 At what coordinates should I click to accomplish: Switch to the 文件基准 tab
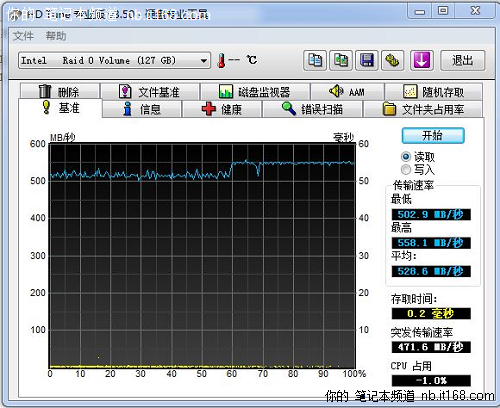[x=150, y=92]
